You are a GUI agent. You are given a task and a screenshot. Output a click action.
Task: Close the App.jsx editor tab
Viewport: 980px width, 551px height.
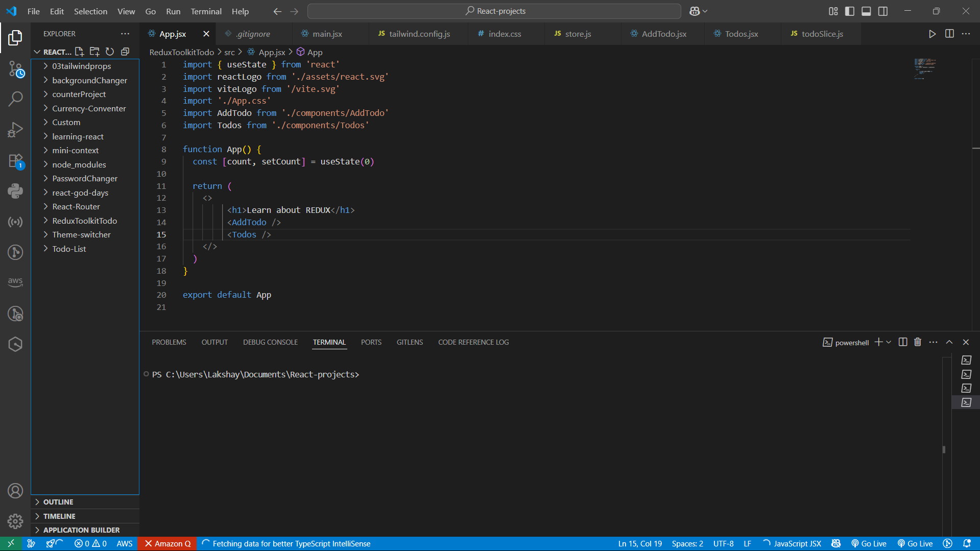(x=206, y=34)
